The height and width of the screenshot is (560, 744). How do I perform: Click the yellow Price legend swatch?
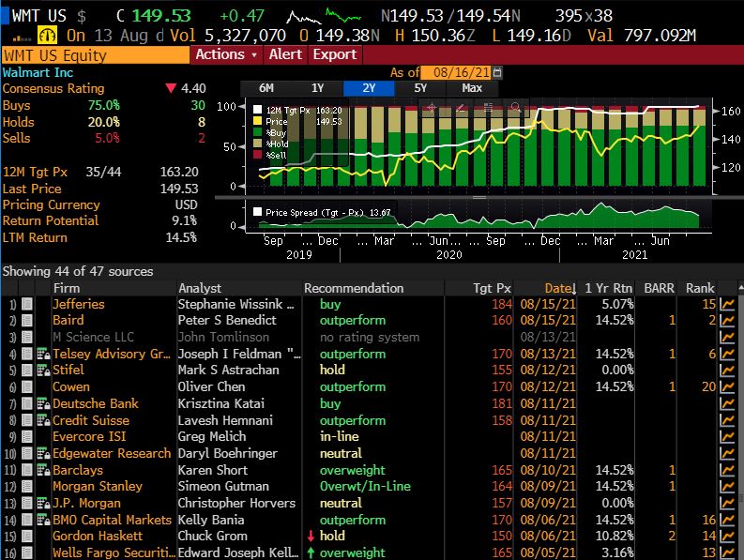pyautogui.click(x=258, y=122)
